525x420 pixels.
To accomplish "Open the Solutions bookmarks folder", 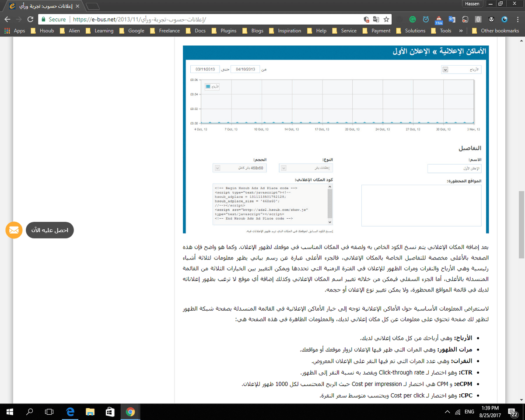I will point(410,31).
